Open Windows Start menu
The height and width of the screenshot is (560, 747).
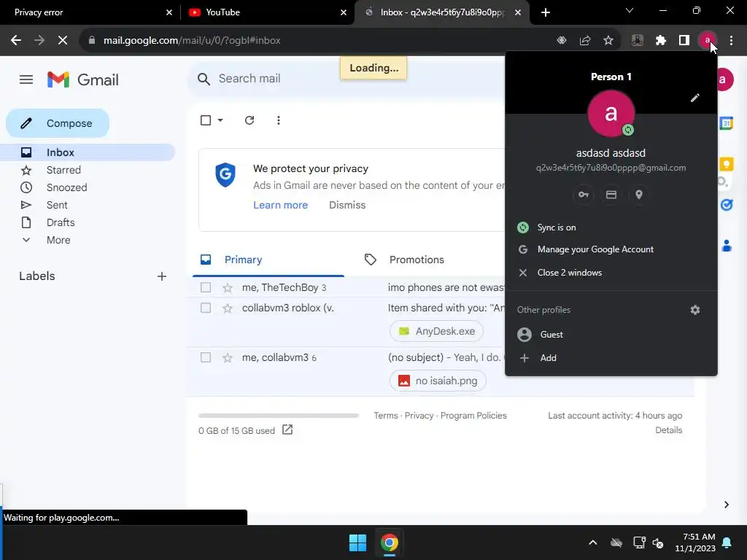[357, 542]
